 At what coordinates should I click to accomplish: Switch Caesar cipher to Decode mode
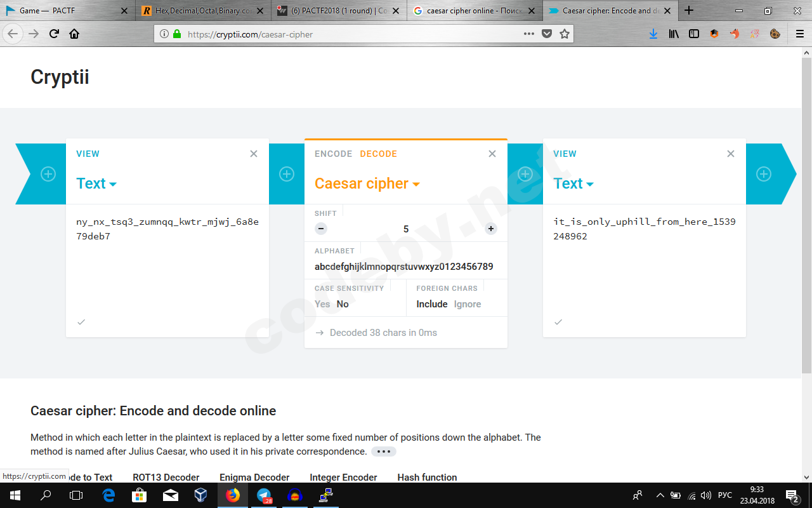(x=379, y=154)
